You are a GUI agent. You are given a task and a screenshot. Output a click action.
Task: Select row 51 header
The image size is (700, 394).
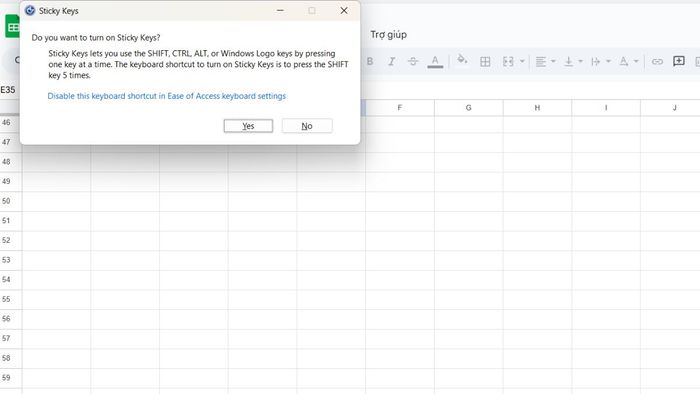click(11, 221)
